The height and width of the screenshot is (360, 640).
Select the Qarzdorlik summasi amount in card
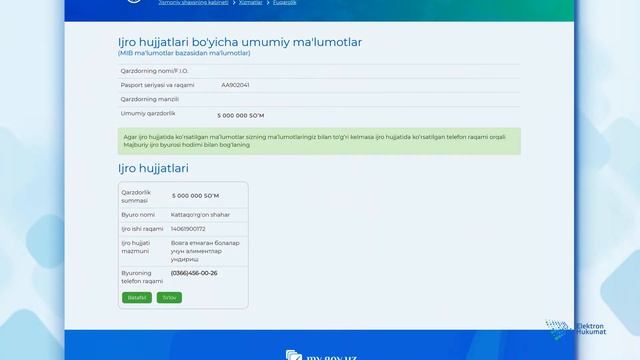coord(196,196)
